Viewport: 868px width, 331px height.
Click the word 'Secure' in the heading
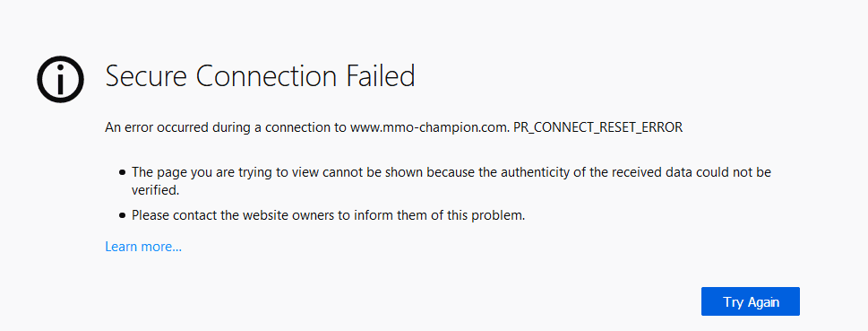[146, 76]
